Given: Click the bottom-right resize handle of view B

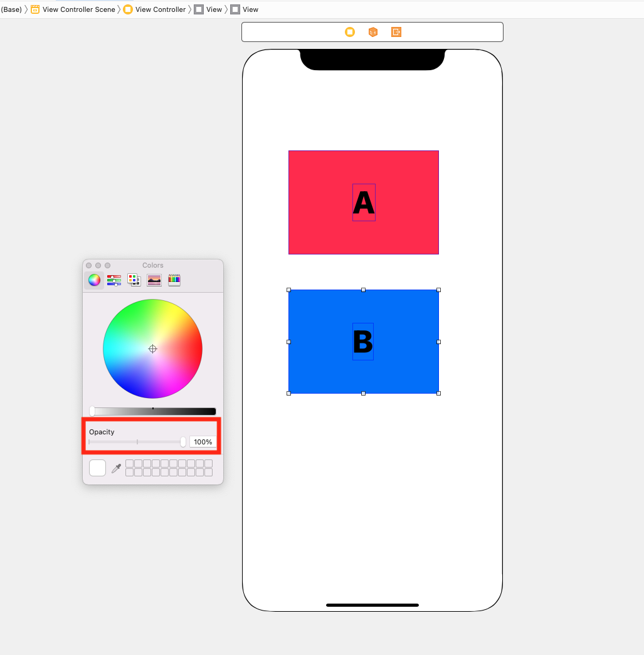Looking at the screenshot, I should (x=439, y=394).
